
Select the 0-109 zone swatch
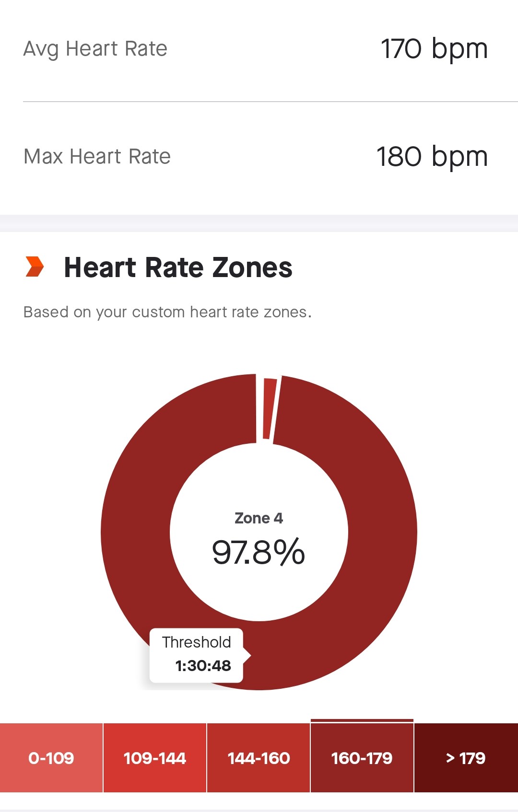[51, 758]
